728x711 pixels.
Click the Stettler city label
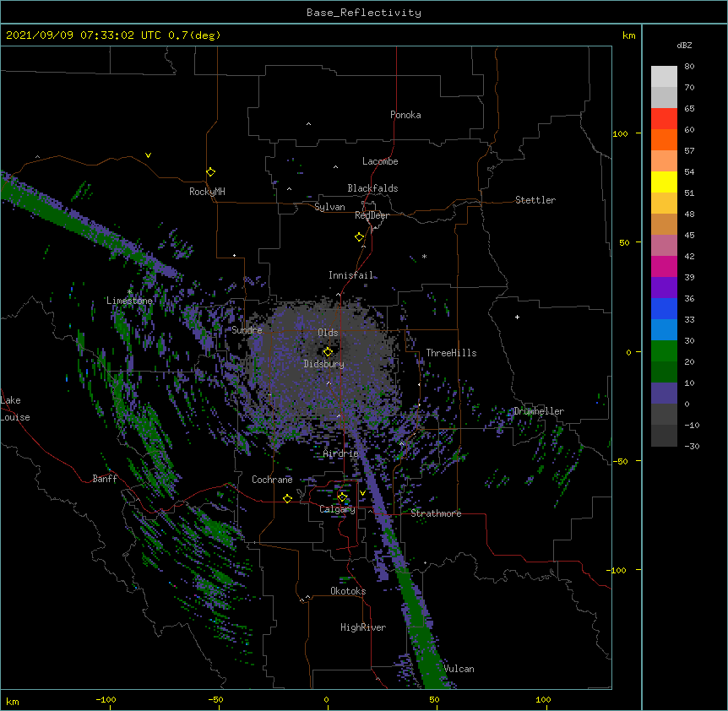[x=535, y=200]
